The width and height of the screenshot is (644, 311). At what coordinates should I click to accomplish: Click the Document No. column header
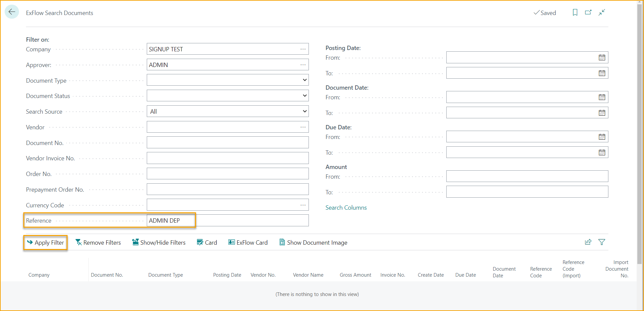(x=107, y=275)
